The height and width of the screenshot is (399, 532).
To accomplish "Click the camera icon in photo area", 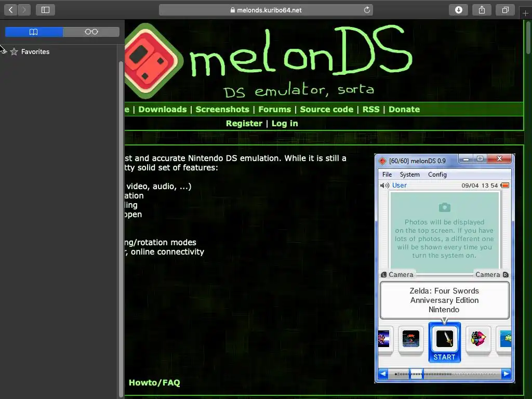I will [445, 207].
